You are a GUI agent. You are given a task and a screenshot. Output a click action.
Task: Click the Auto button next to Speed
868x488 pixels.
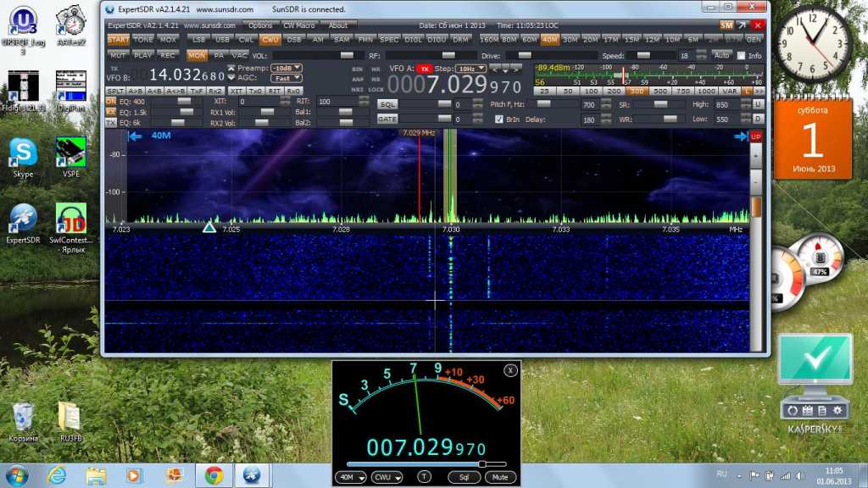(x=722, y=55)
